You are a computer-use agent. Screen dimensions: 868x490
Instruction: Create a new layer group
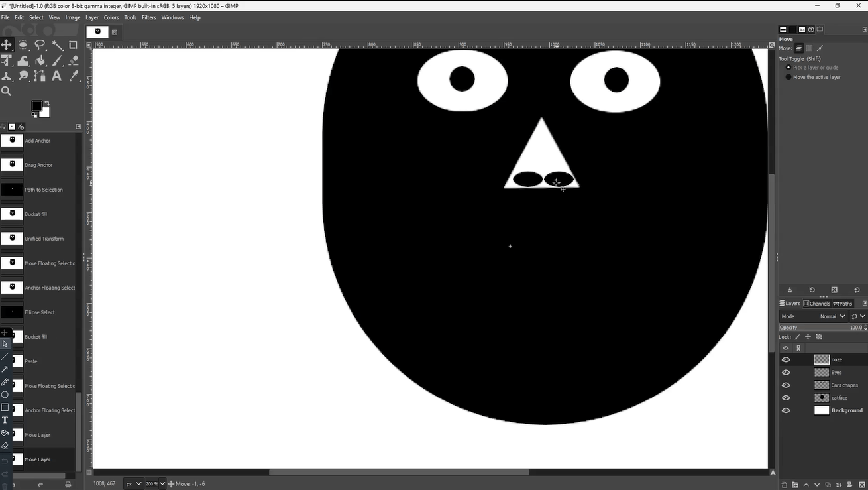pos(795,485)
